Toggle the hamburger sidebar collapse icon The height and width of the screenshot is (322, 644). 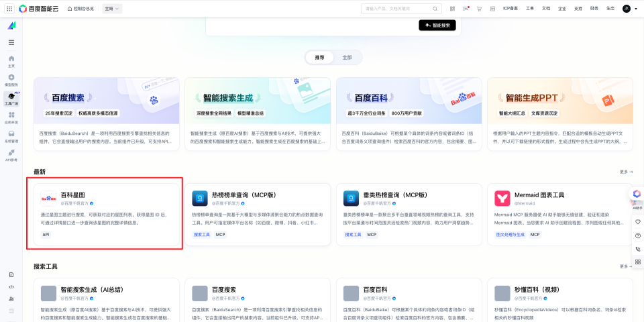point(11,42)
